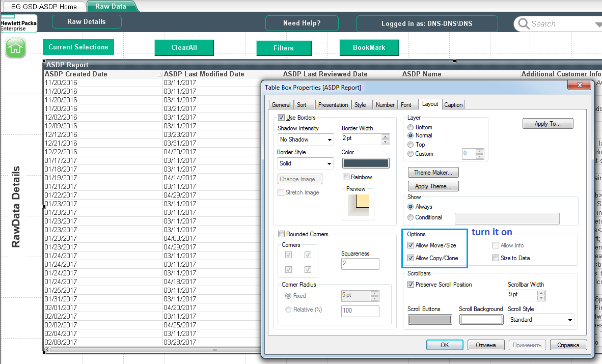This screenshot has width=602, height=364.
Task: Decrease the Scrollbar Width spinner value
Action: coord(541,298)
